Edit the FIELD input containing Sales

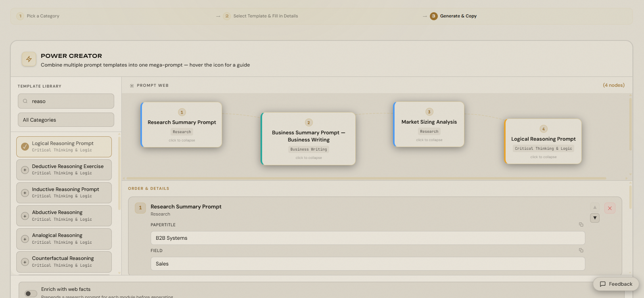click(x=368, y=264)
